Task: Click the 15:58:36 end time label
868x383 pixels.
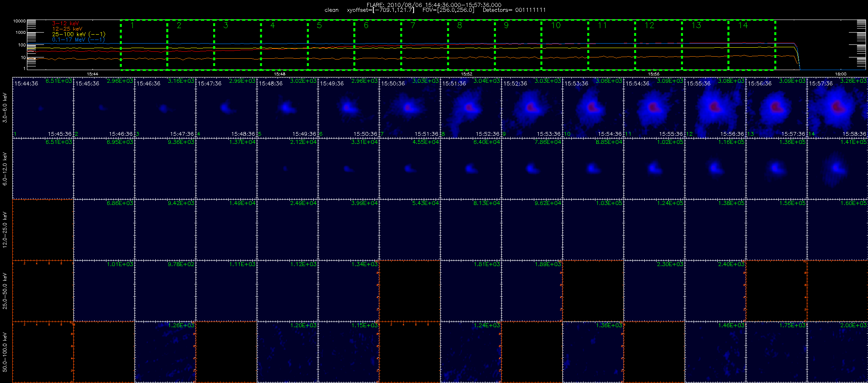Action: tap(854, 134)
